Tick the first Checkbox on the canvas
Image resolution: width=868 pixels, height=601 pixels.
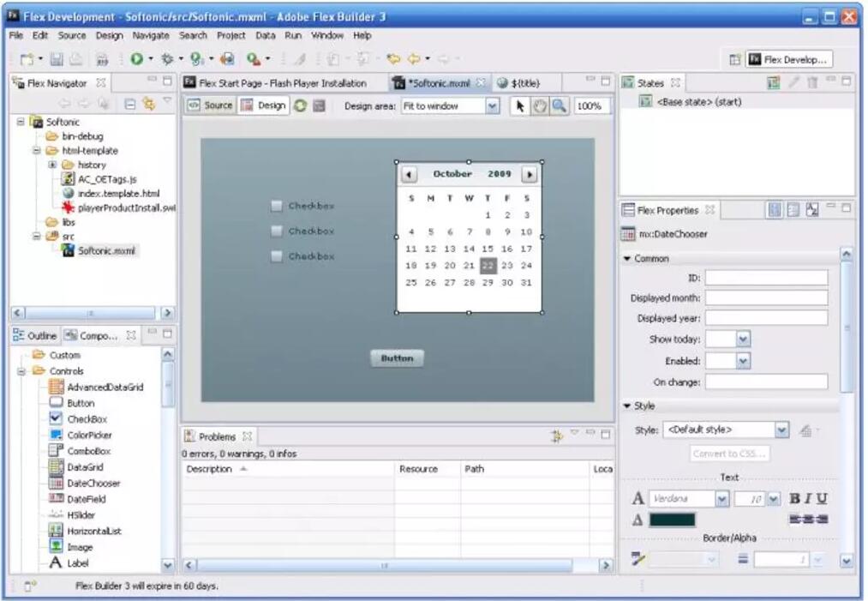pos(276,206)
